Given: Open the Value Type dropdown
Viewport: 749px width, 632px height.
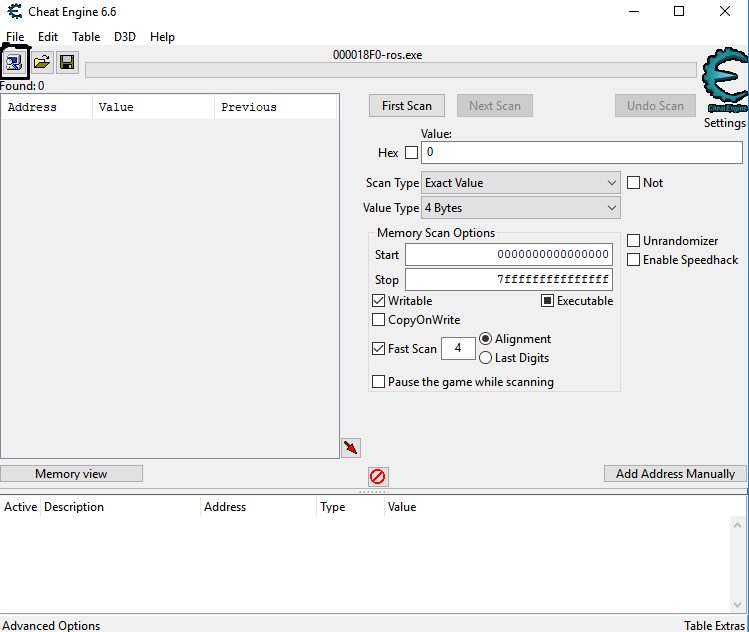Looking at the screenshot, I should [x=521, y=208].
